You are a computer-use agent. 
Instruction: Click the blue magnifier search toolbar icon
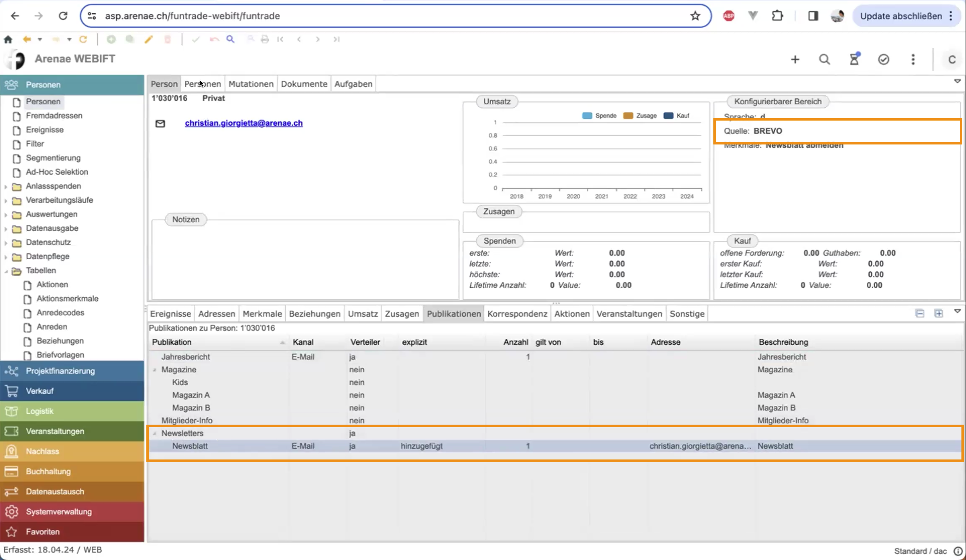tap(230, 39)
